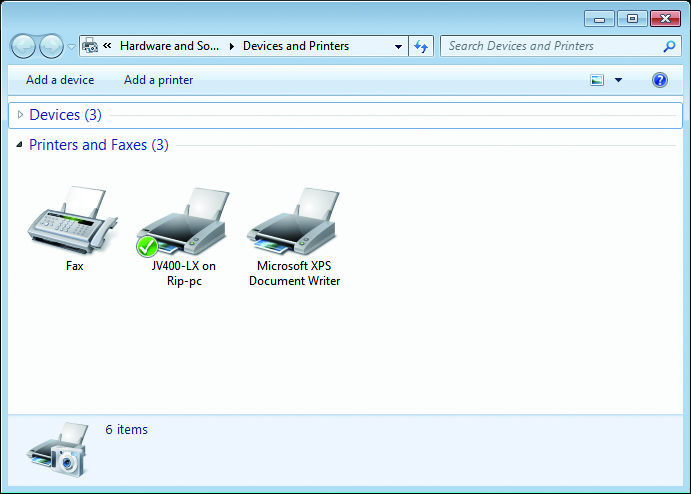Image resolution: width=691 pixels, height=494 pixels.
Task: Expand the Devices (3) group
Action: pos(20,115)
